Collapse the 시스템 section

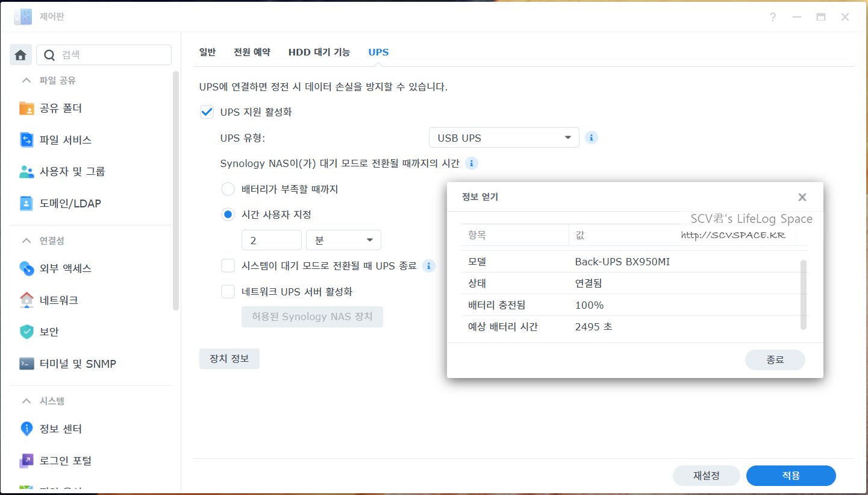tap(26, 401)
